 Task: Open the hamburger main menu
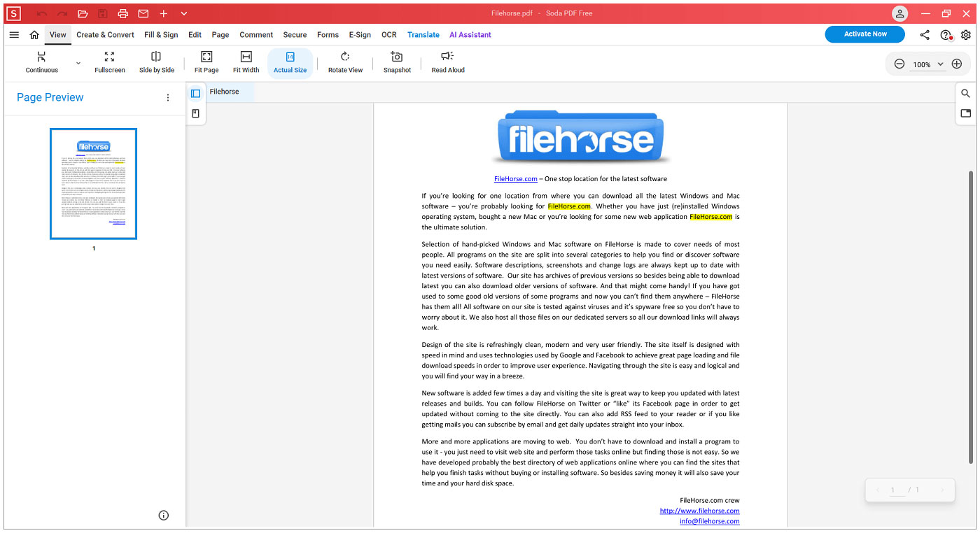pos(14,34)
